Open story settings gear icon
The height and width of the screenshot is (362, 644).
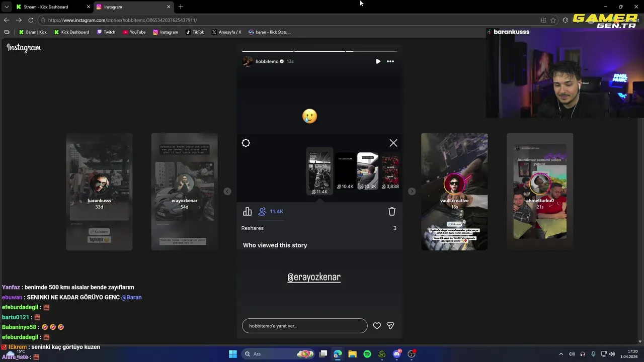pos(246,143)
